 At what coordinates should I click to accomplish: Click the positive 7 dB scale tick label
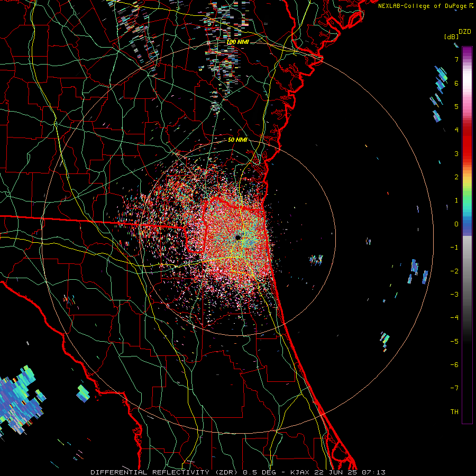click(456, 59)
